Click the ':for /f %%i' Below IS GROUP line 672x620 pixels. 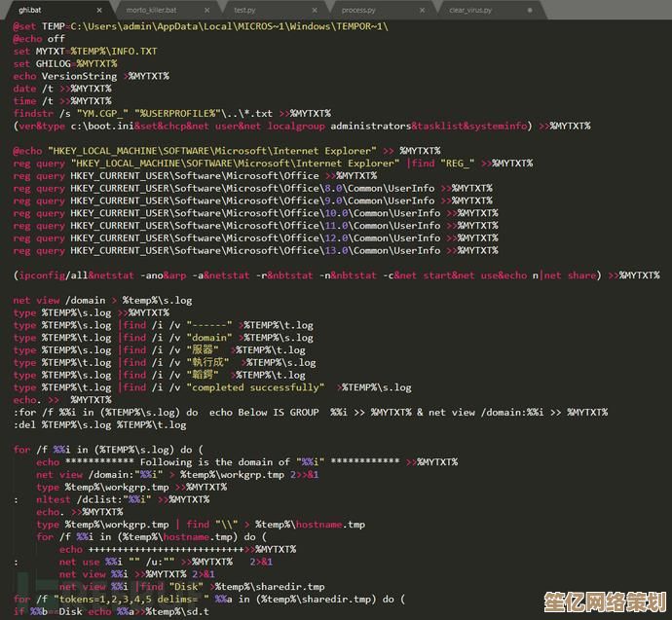(x=311, y=413)
